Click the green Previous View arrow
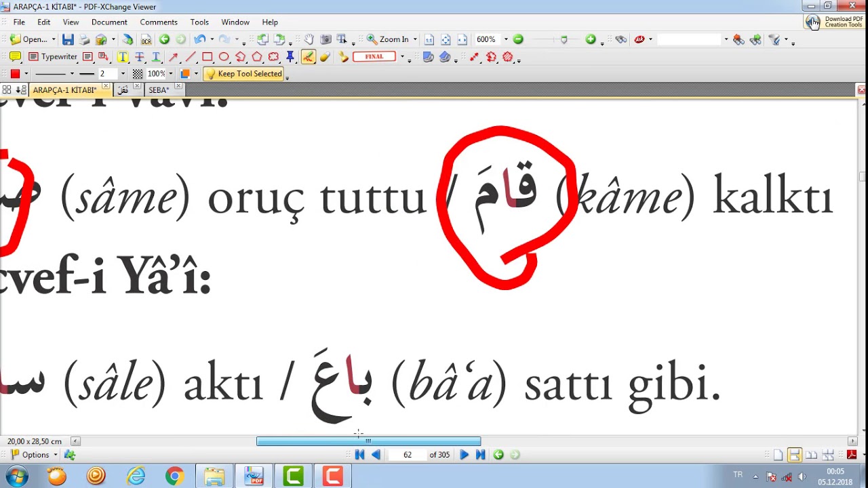The image size is (868, 488). (164, 39)
